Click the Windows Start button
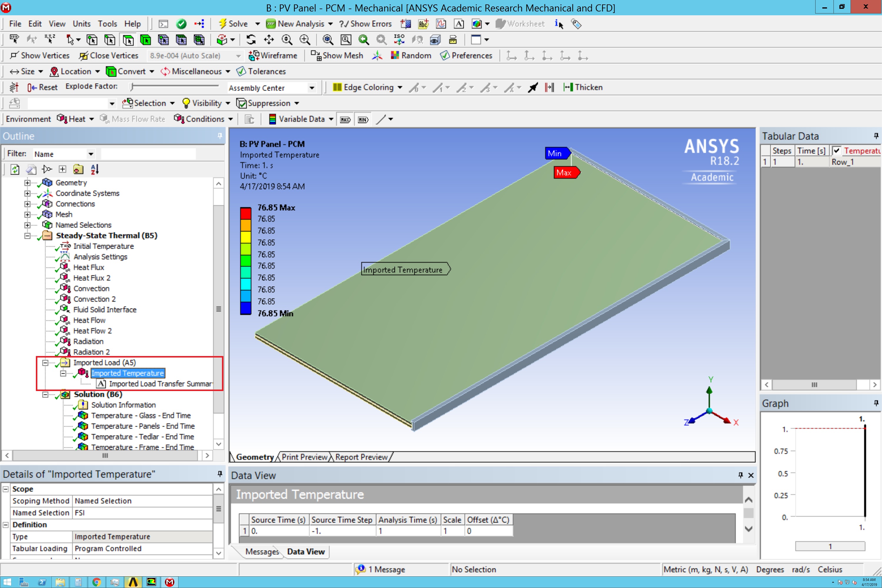 [7, 582]
